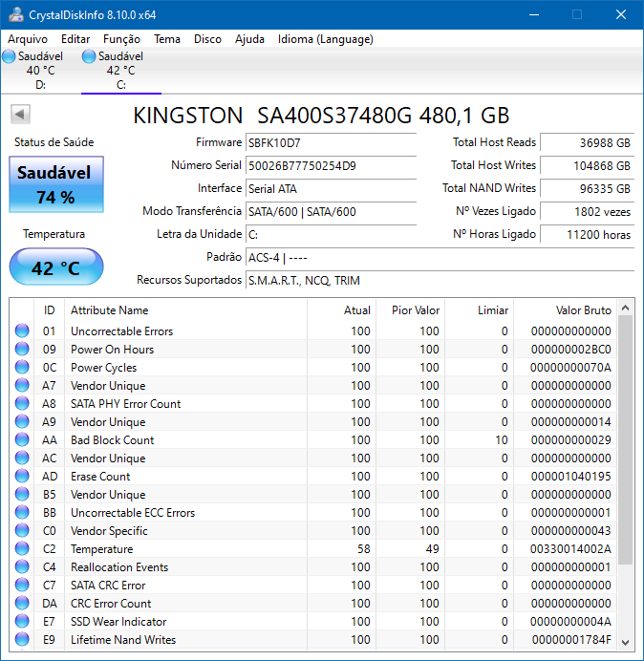This screenshot has height=661, width=644.
Task: Click status orb for Power Cycles row
Action: (x=22, y=367)
